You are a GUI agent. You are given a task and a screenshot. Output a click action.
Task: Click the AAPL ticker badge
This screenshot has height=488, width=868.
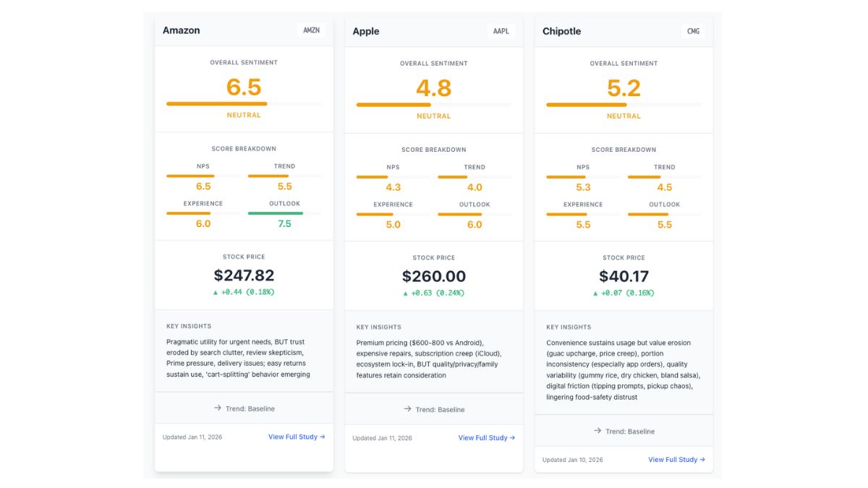point(501,31)
